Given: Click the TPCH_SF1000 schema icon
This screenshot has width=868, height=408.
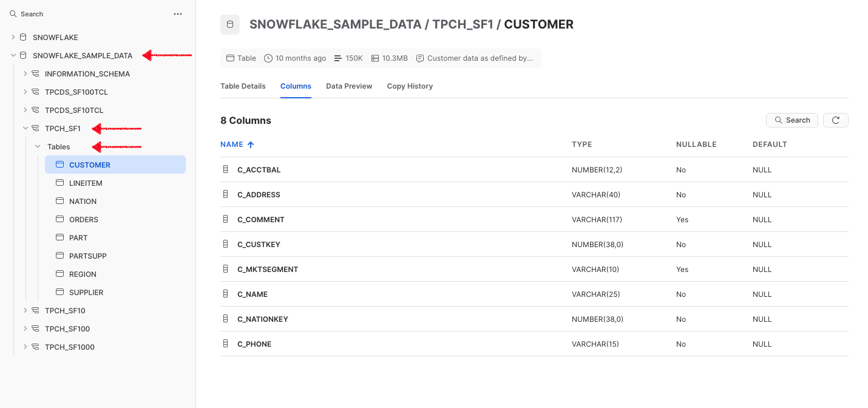Looking at the screenshot, I should click(x=35, y=347).
